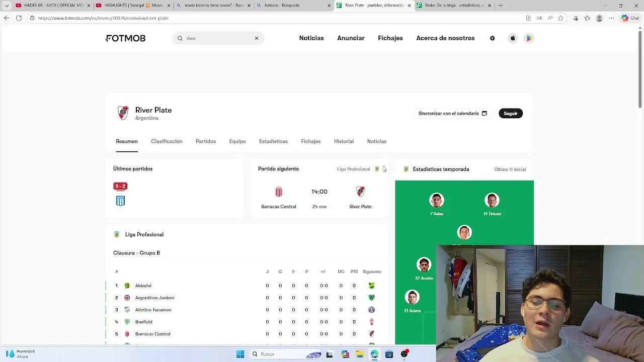644x362 pixels.
Task: Click the River Plate crest in the team header
Action: (x=123, y=113)
